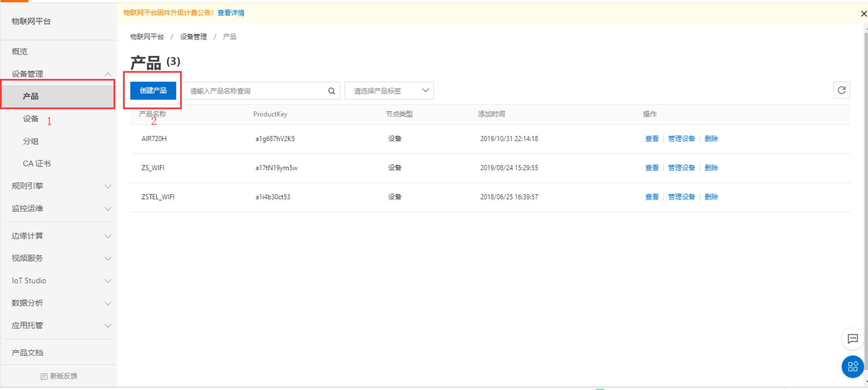Click ProductKey a1g687hV2K5

pos(275,139)
